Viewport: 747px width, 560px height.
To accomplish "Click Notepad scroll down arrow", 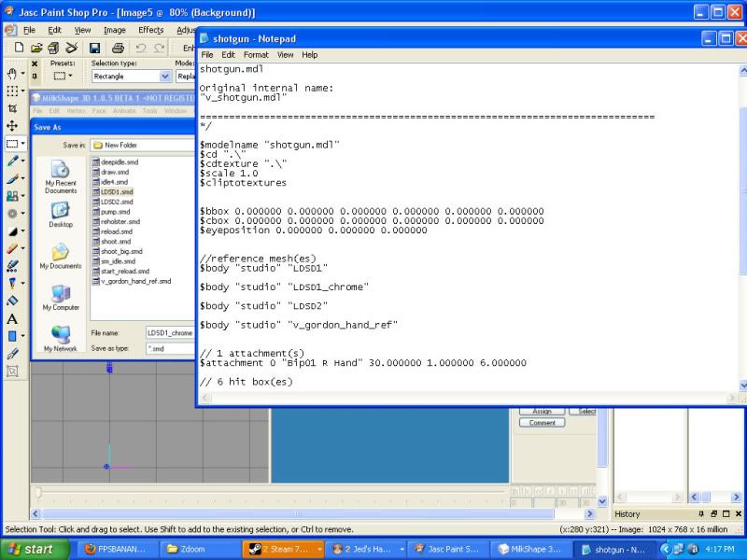I will 743,385.
